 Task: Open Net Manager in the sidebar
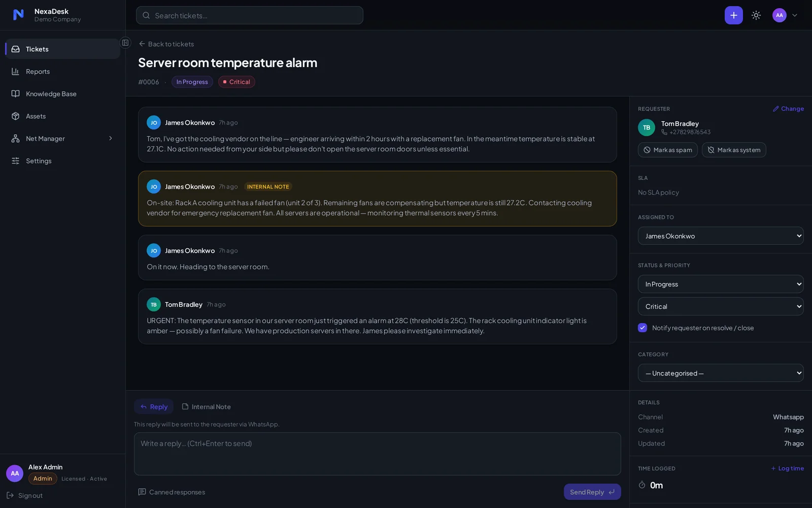62,138
